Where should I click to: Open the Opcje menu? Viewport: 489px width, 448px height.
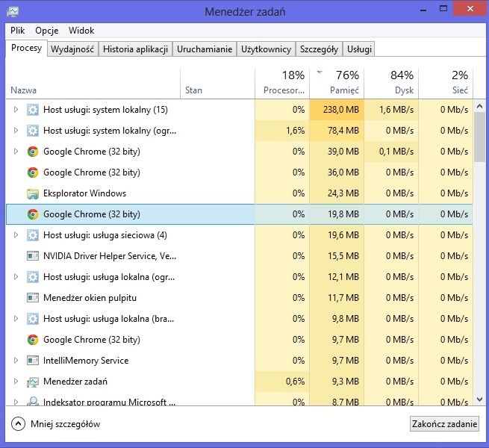point(47,31)
